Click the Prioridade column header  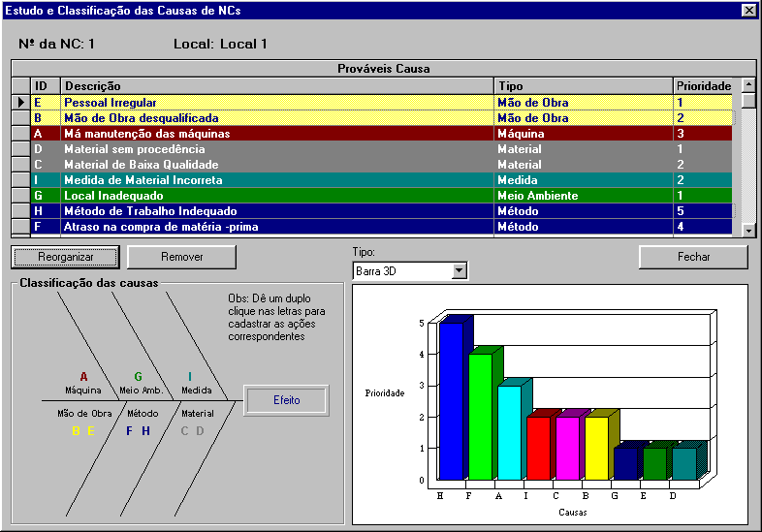pyautogui.click(x=703, y=86)
